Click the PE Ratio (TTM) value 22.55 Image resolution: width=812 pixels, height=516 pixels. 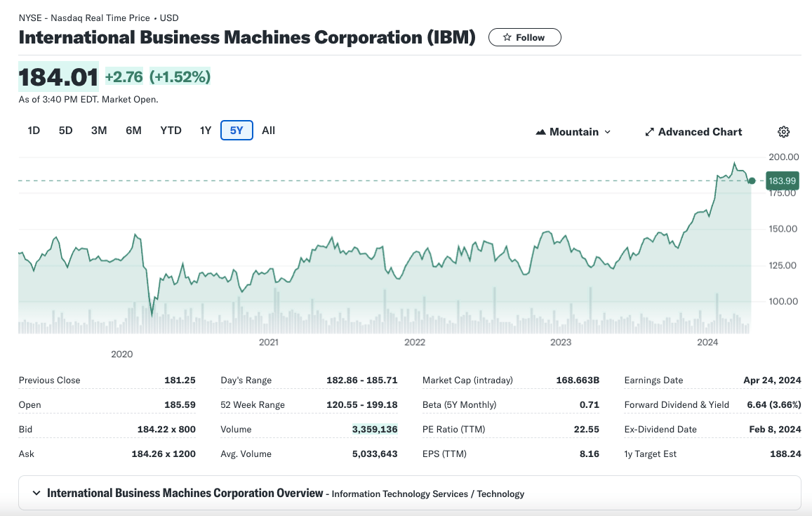tap(586, 429)
